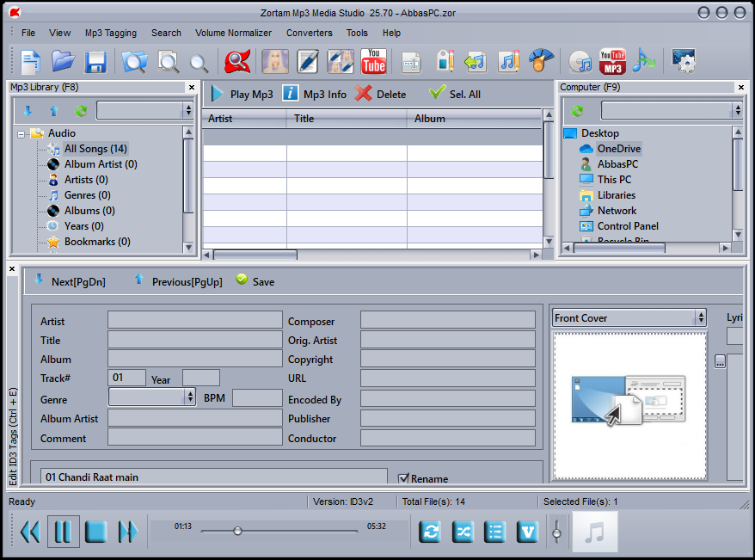Click the blue note converter icon

[x=644, y=61]
